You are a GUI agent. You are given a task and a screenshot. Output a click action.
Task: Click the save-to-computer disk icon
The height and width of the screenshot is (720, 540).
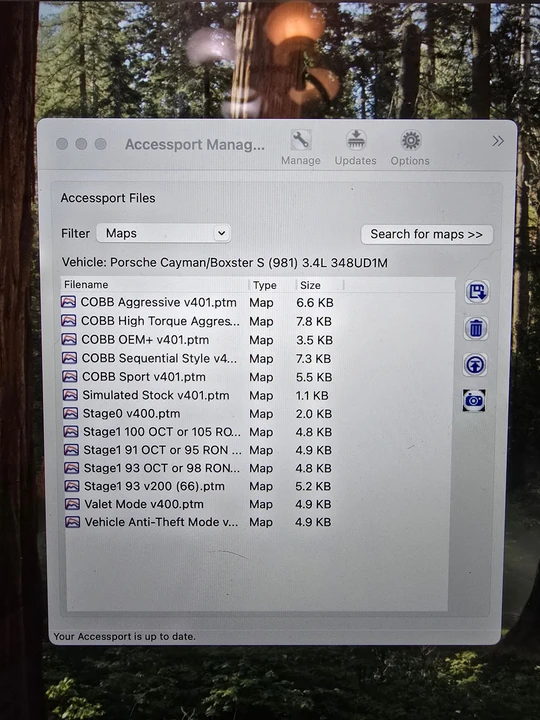point(477,292)
